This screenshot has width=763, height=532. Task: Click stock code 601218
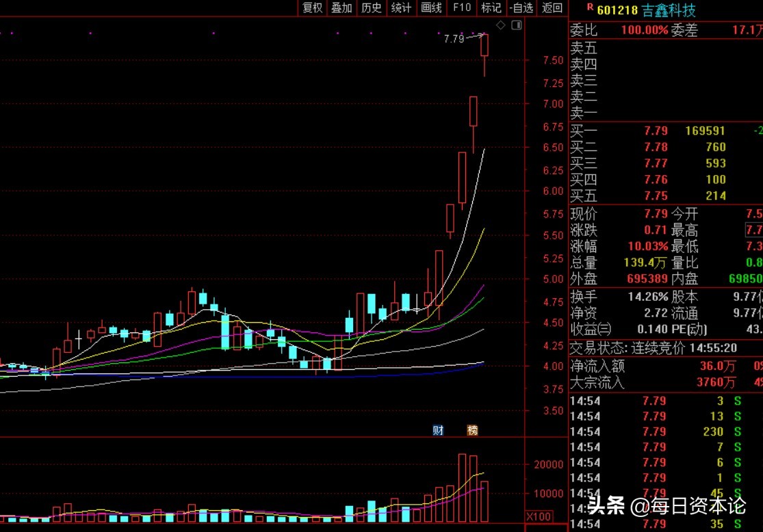tap(617, 10)
